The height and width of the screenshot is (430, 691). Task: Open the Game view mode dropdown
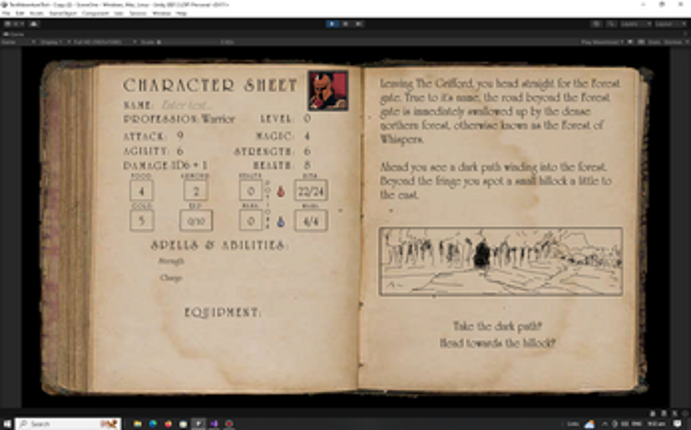pyautogui.click(x=19, y=42)
